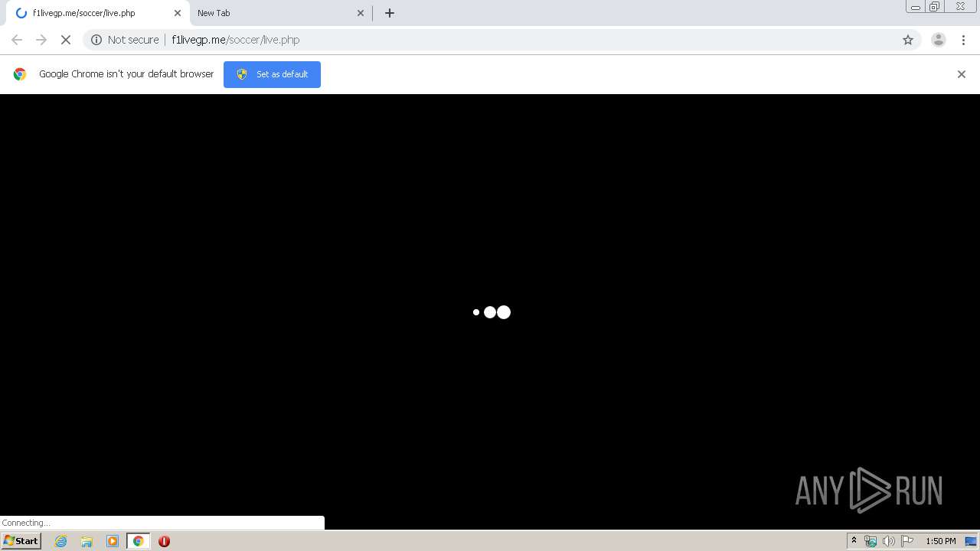Open Action Center flag icon
The image size is (980, 551).
(907, 541)
